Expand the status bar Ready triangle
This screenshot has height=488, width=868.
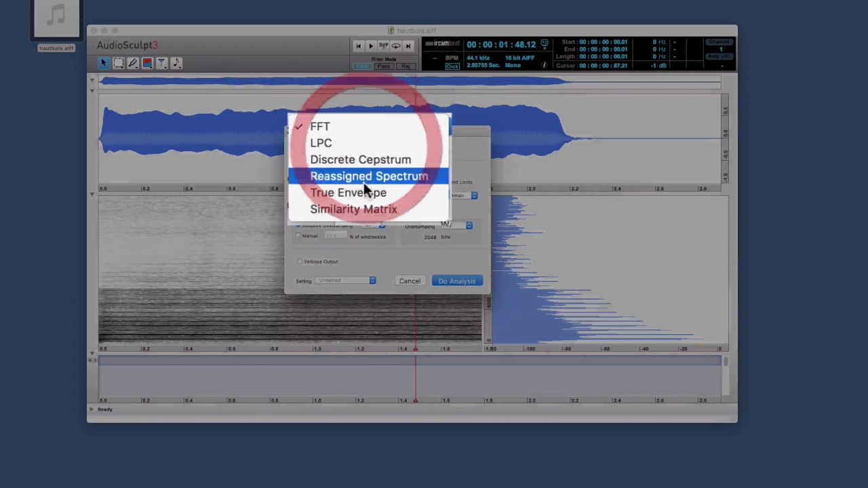tap(92, 409)
